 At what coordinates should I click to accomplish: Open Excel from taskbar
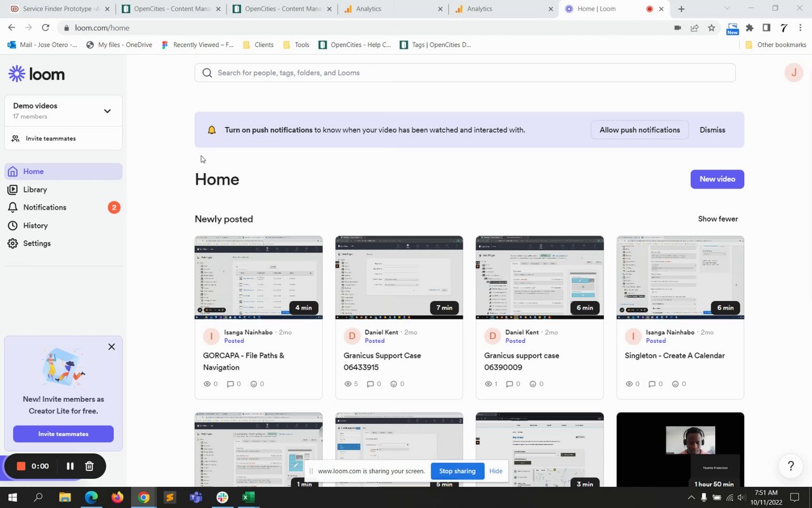pos(248,498)
